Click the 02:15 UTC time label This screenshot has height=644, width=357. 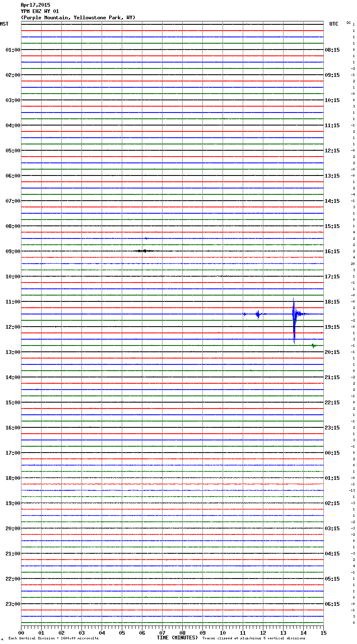332,503
